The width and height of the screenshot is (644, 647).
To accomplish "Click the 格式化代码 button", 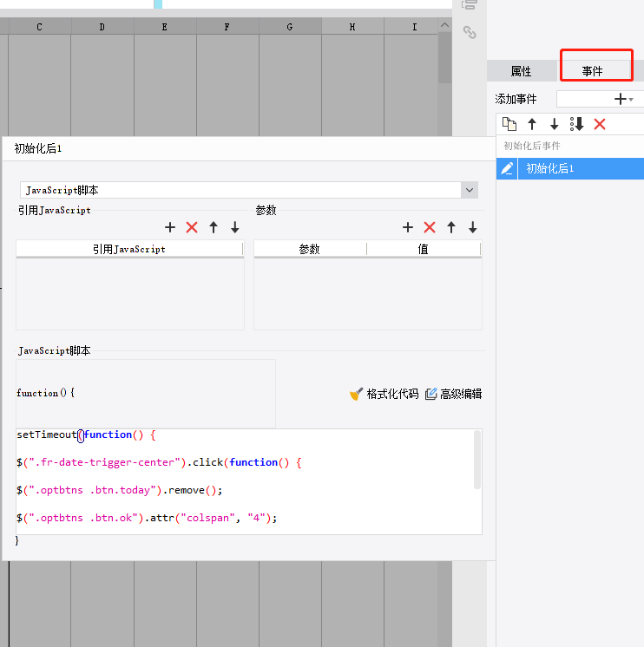I will point(384,394).
